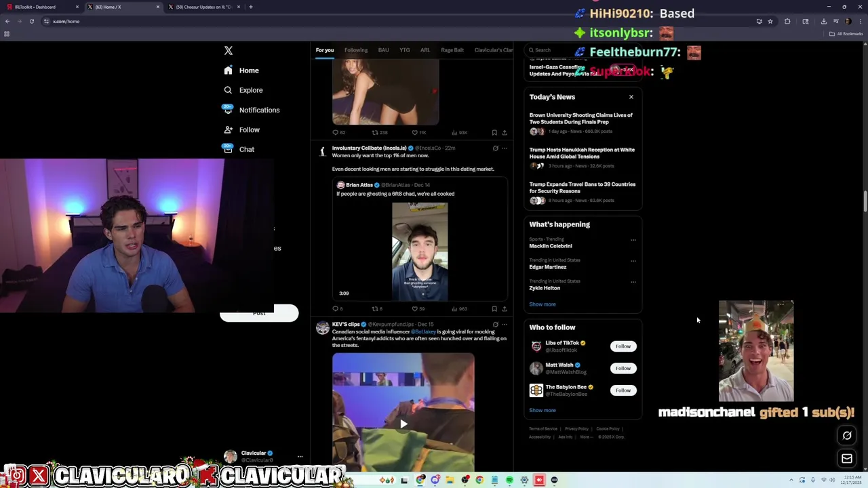
Task: Close the Today's News panel
Action: [631, 97]
